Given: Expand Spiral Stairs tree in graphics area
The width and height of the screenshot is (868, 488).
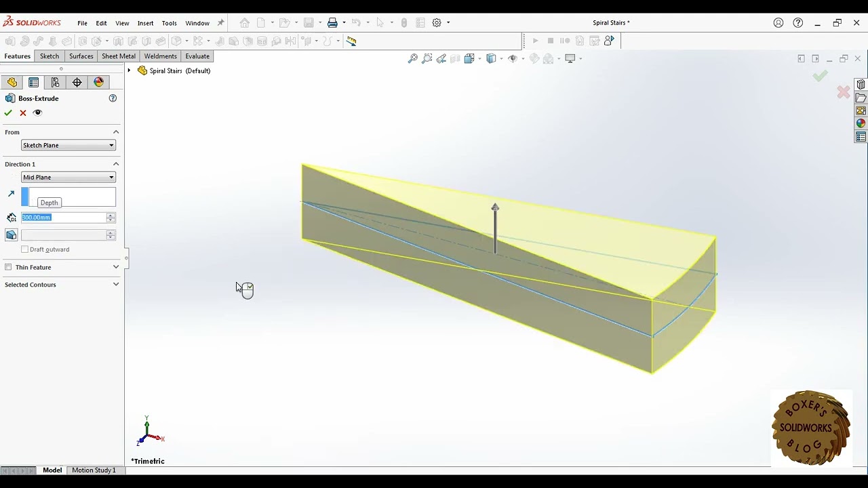Looking at the screenshot, I should [x=129, y=70].
